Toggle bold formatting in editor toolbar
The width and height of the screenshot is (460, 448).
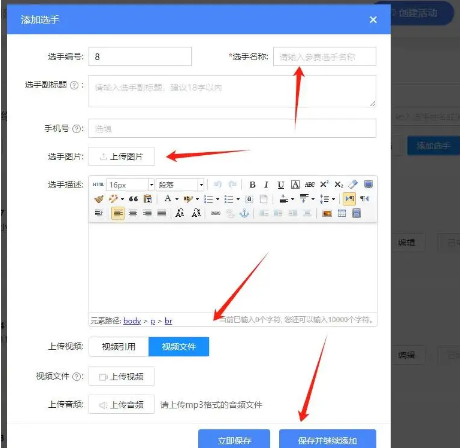click(252, 184)
